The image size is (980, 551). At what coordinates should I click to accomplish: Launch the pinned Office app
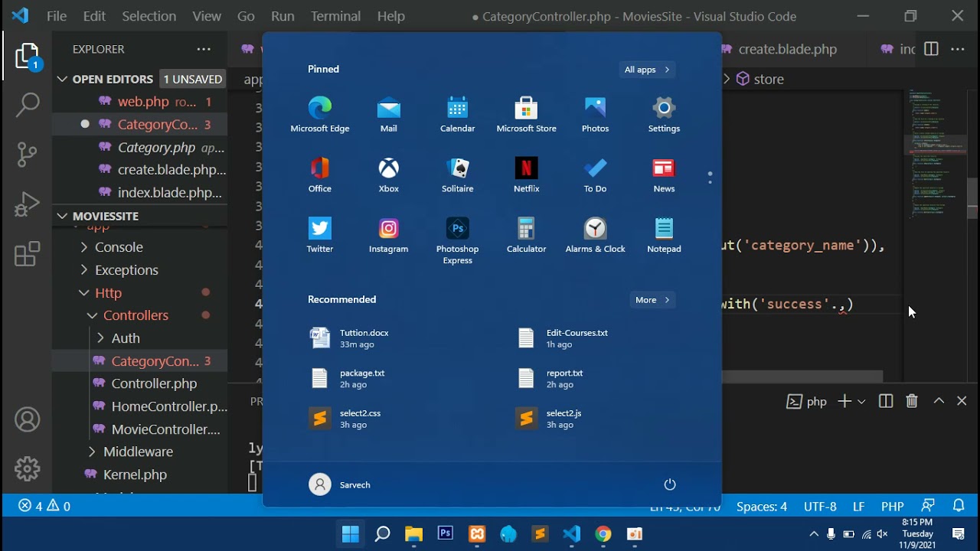tap(320, 175)
